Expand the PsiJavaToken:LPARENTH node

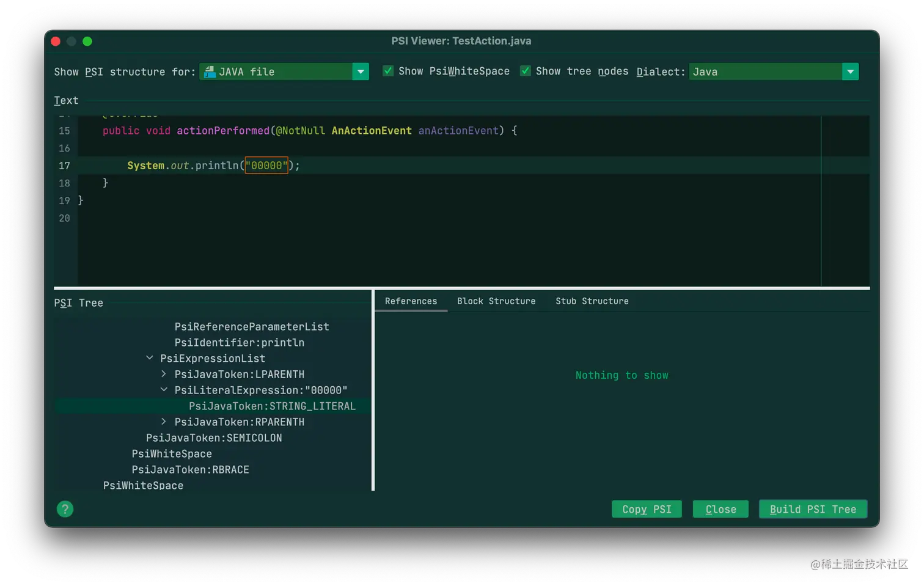pos(164,374)
